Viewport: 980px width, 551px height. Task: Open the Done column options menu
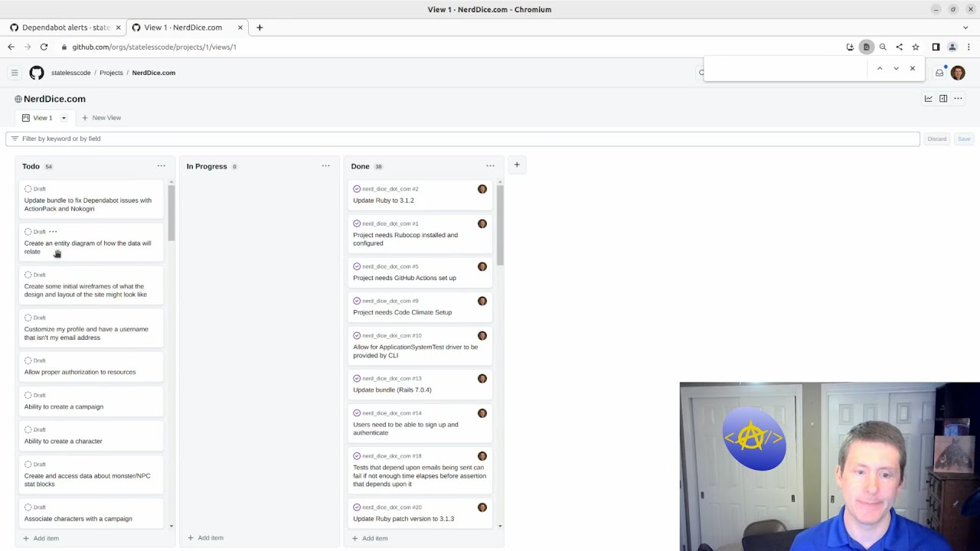pyautogui.click(x=491, y=166)
